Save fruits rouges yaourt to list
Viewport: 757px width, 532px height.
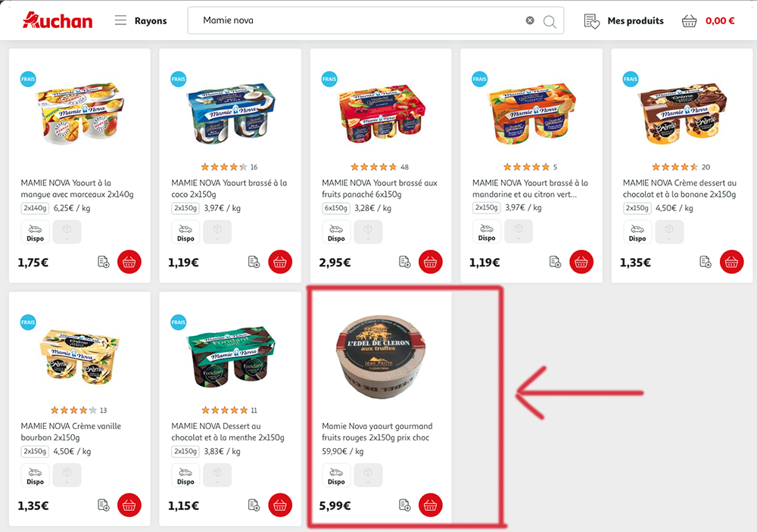(x=404, y=506)
